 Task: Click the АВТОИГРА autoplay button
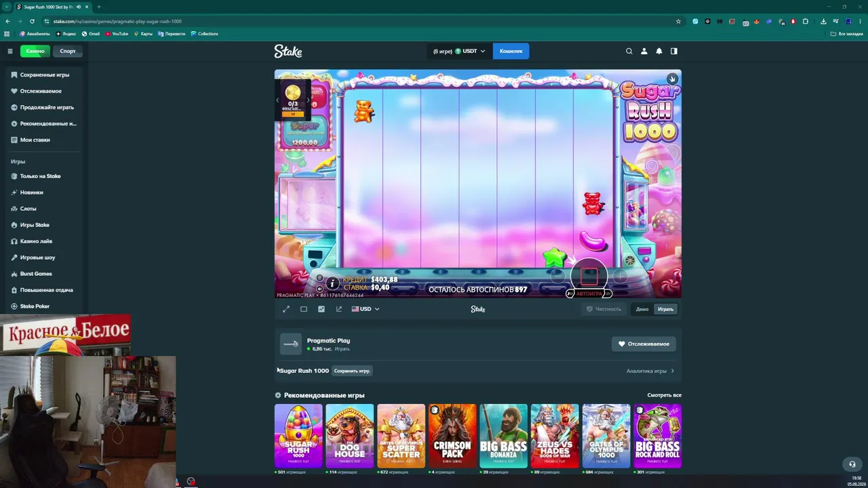point(589,293)
